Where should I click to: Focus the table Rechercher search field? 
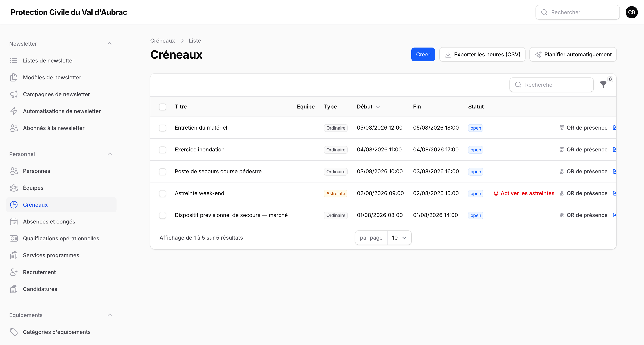[551, 85]
